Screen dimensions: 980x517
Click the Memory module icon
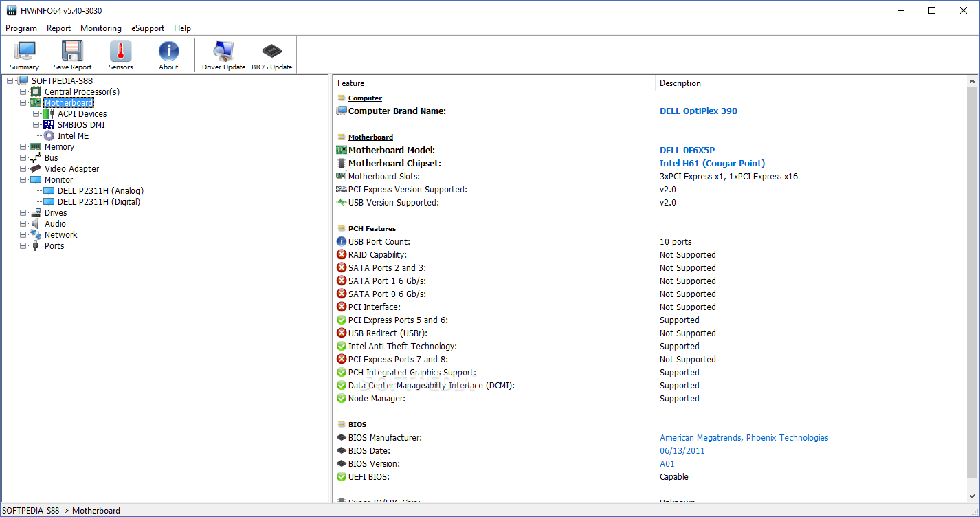(x=36, y=147)
